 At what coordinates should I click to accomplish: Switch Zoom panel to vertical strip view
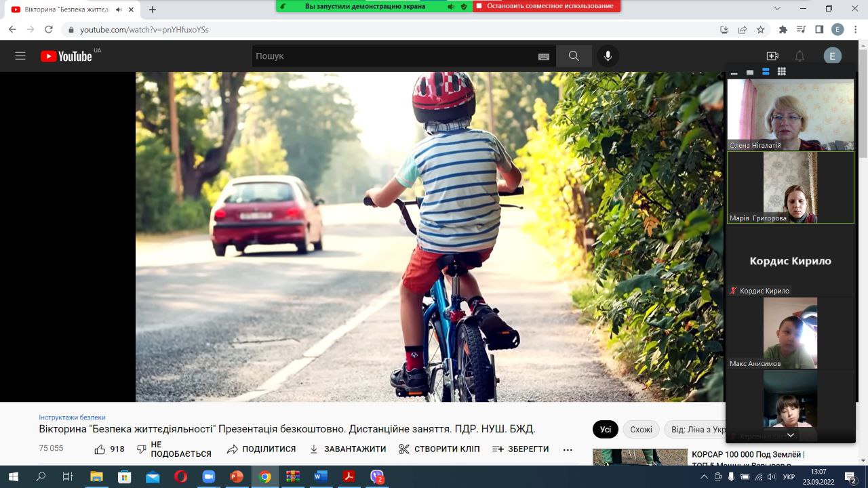coord(766,72)
